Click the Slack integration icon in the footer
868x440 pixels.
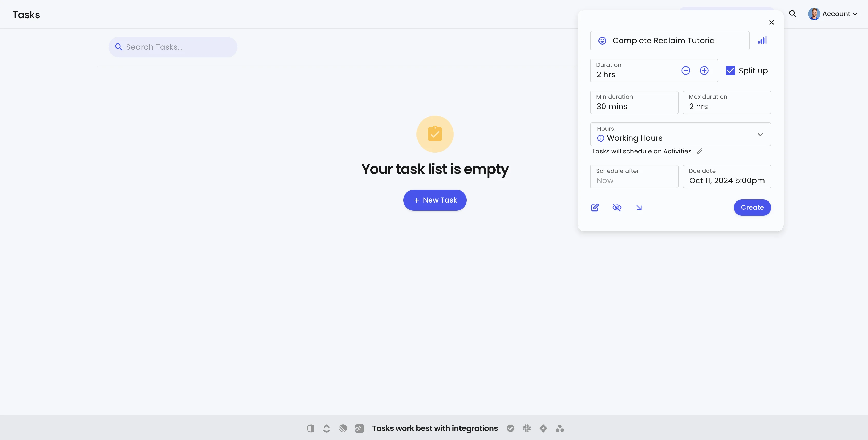527,428
